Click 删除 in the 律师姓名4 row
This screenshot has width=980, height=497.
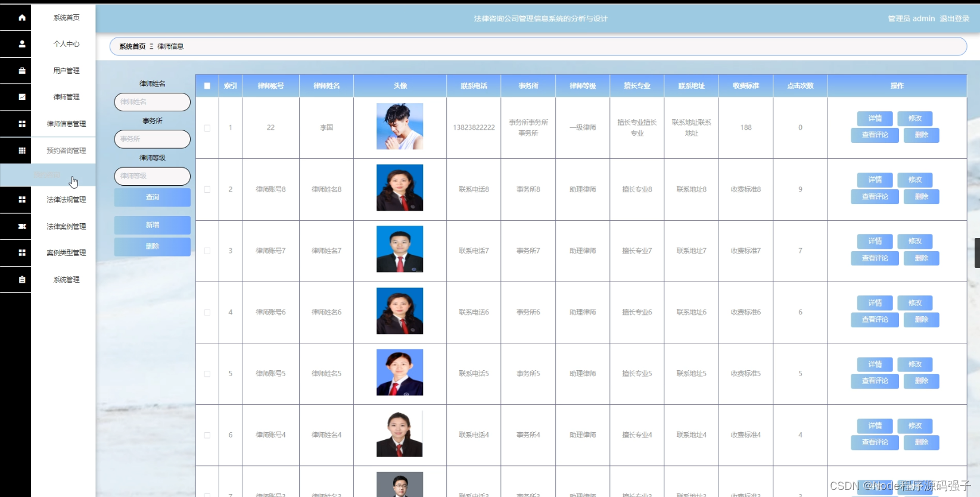click(x=922, y=442)
